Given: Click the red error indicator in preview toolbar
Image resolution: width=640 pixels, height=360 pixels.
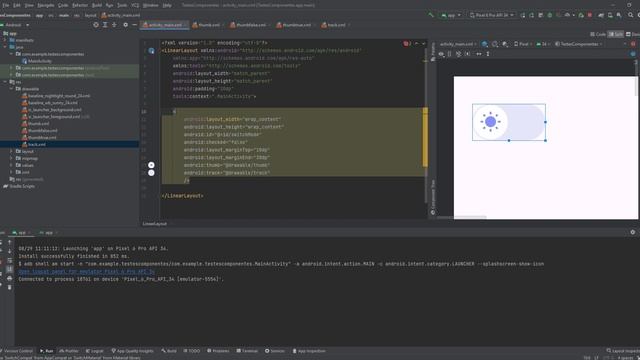Looking at the screenshot, I should pyautogui.click(x=633, y=44).
